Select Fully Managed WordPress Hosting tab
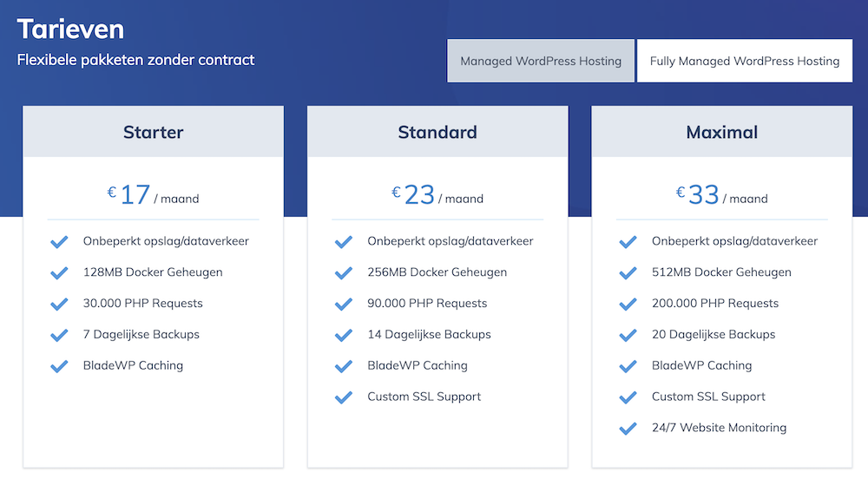The image size is (868, 485). coord(745,62)
